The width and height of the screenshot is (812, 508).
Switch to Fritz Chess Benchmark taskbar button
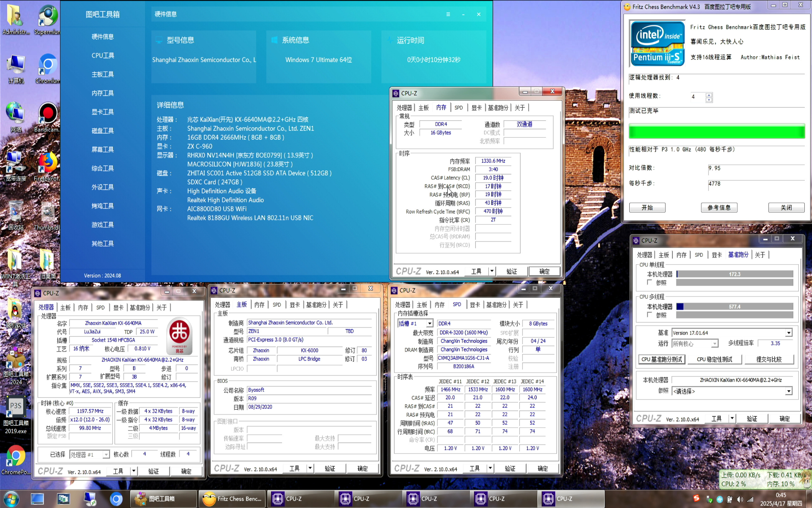click(232, 499)
